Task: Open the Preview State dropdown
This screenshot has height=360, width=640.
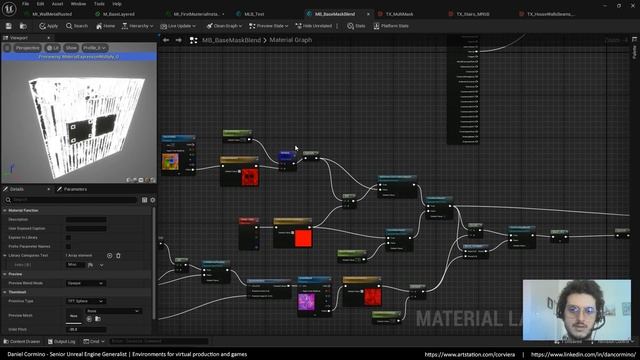Action: 269,26
